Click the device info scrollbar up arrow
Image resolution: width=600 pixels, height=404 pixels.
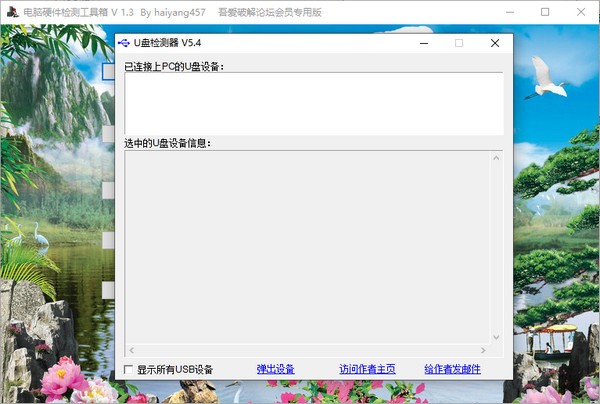496,158
